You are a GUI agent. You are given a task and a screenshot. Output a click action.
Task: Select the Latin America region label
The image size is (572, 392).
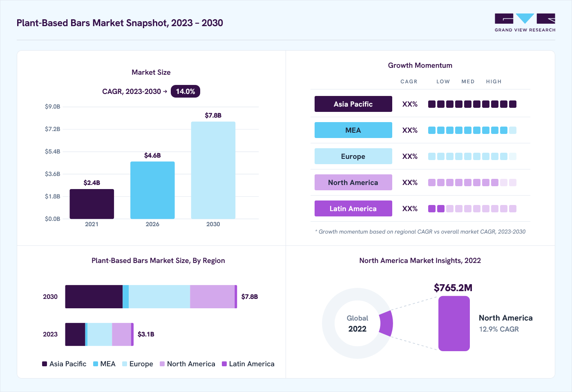pos(353,209)
